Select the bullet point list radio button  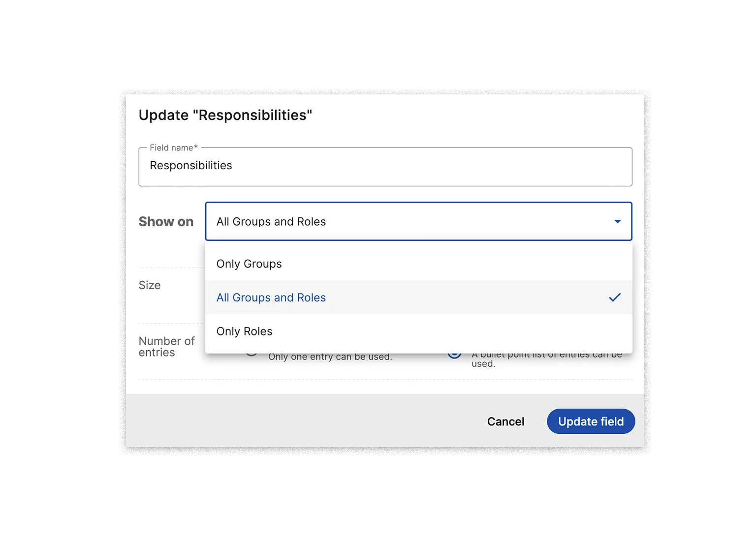click(x=454, y=355)
